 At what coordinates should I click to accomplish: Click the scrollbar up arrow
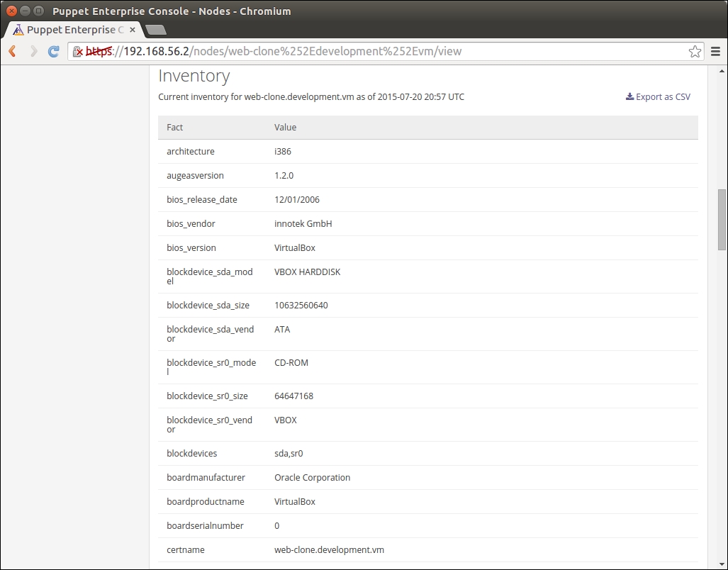click(722, 72)
